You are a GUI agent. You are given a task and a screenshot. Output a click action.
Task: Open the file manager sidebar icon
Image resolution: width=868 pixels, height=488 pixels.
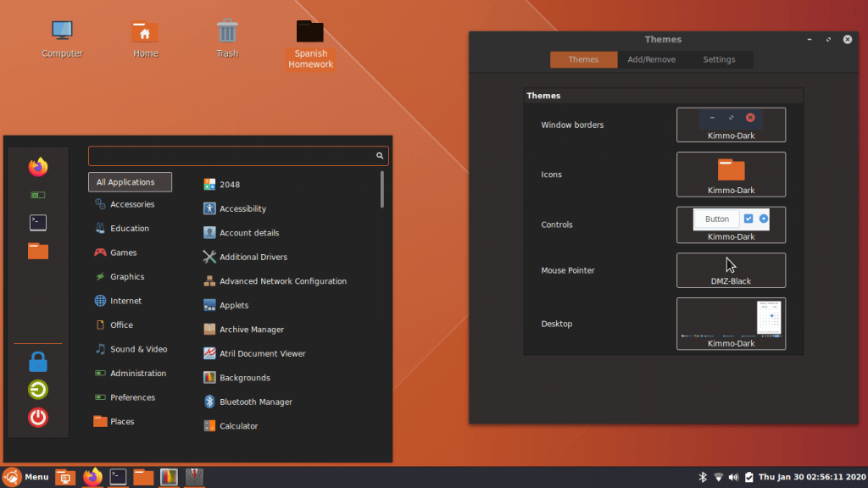coord(37,250)
